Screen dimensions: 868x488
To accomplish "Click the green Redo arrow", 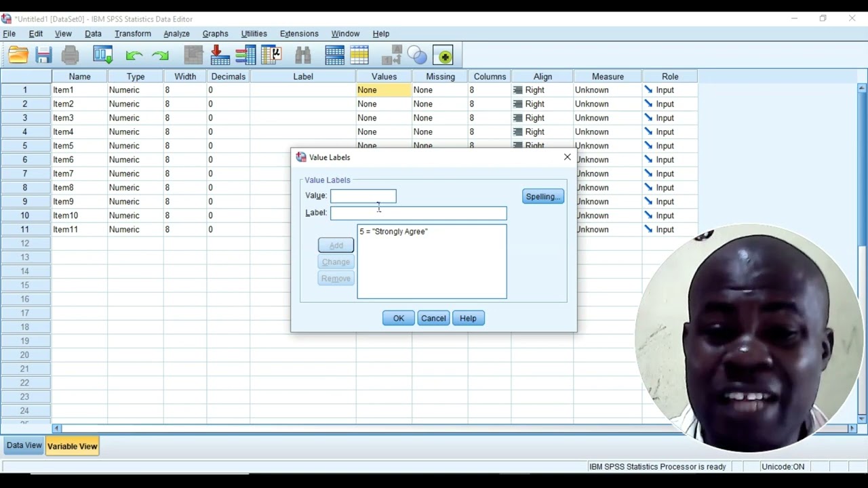I will 161,56.
